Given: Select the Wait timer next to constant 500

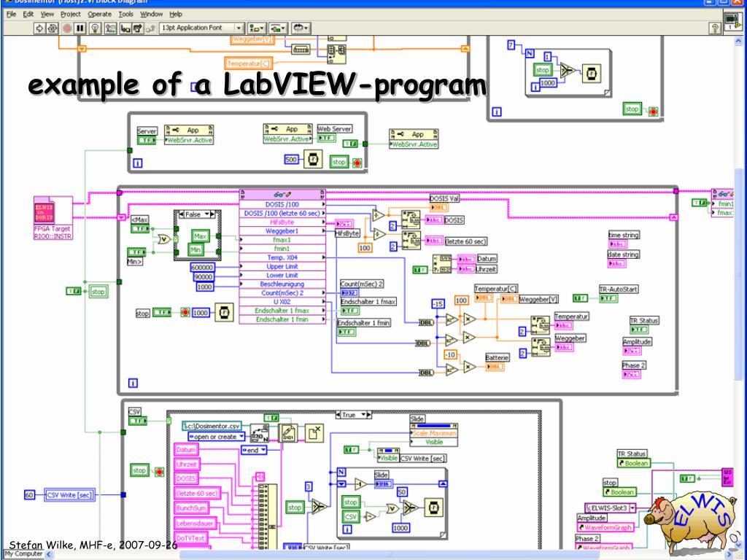Looking at the screenshot, I should click(x=312, y=160).
